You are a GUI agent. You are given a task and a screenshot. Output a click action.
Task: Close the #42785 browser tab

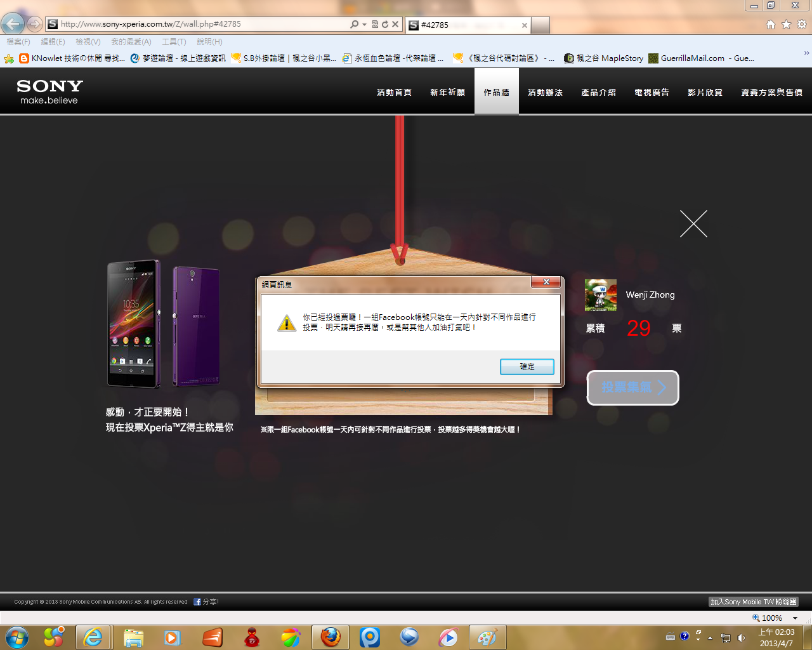click(x=525, y=25)
